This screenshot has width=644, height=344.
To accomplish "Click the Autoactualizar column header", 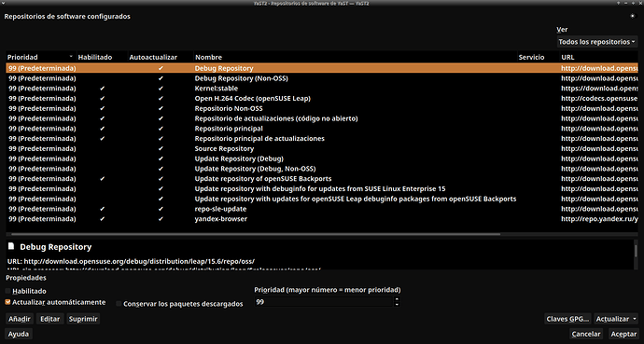I will tap(161, 58).
